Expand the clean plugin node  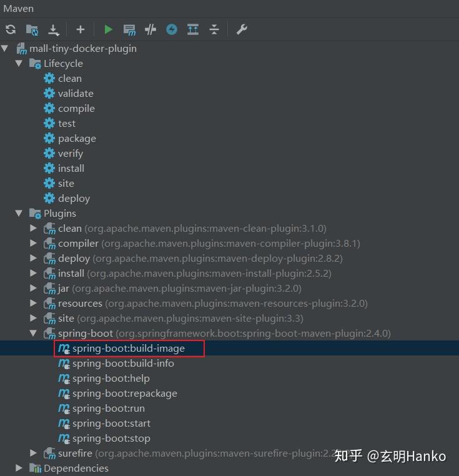(x=33, y=228)
